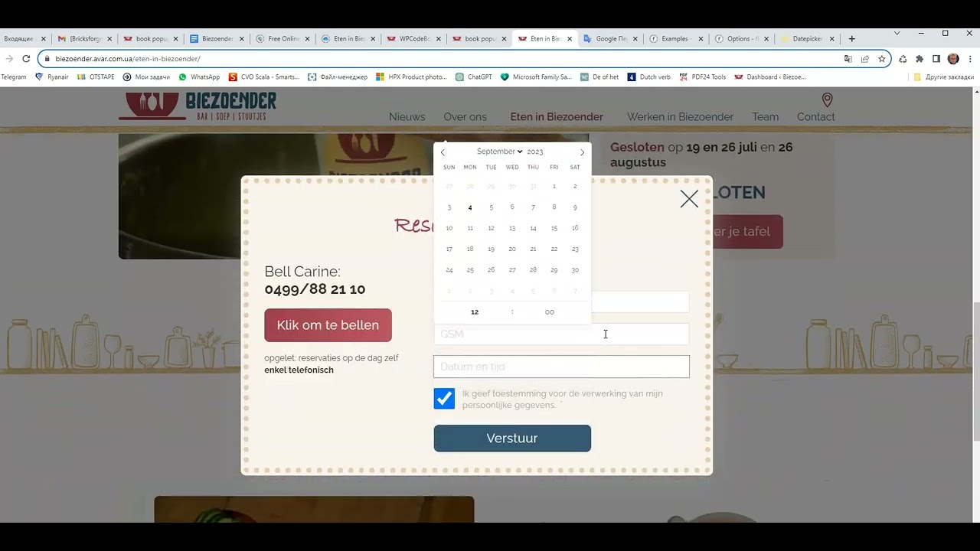Open the September month dropdown
Viewport: 980px width, 551px height.
(x=499, y=152)
